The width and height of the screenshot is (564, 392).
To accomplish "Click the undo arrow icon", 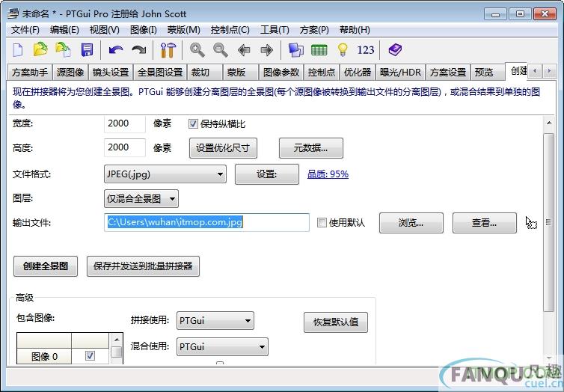I will tap(115, 50).
